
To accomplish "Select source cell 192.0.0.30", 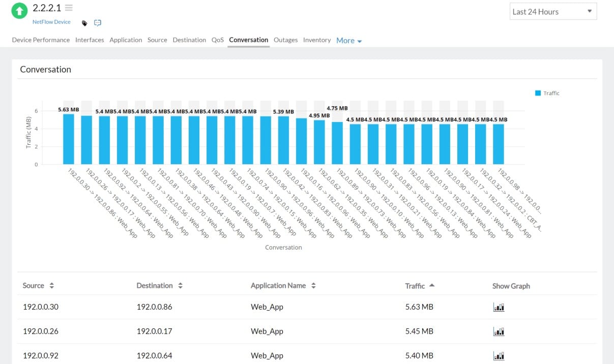I will click(41, 307).
